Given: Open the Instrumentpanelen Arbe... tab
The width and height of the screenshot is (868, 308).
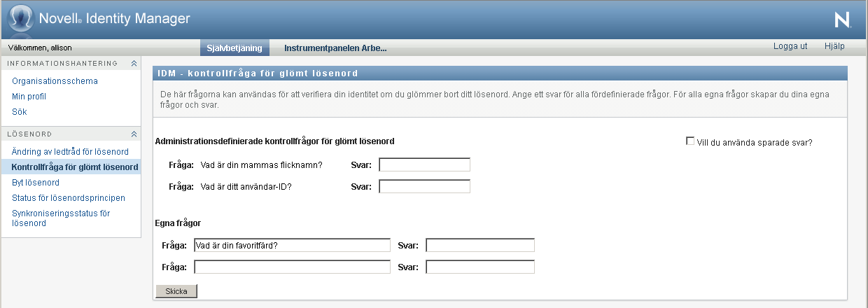Looking at the screenshot, I should pos(335,48).
